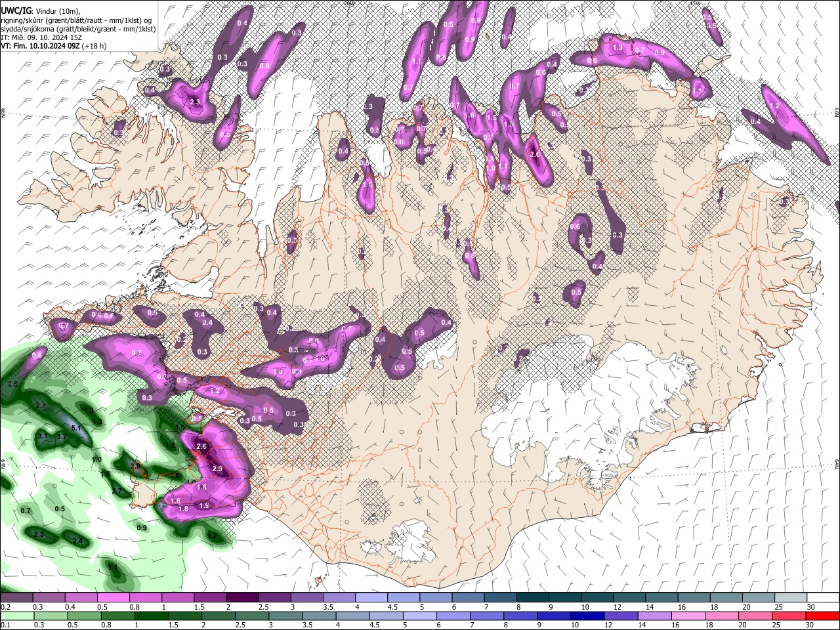The height and width of the screenshot is (630, 840).
Task: Click the 2.7 rain value in green area
Action: pyautogui.click(x=117, y=491)
